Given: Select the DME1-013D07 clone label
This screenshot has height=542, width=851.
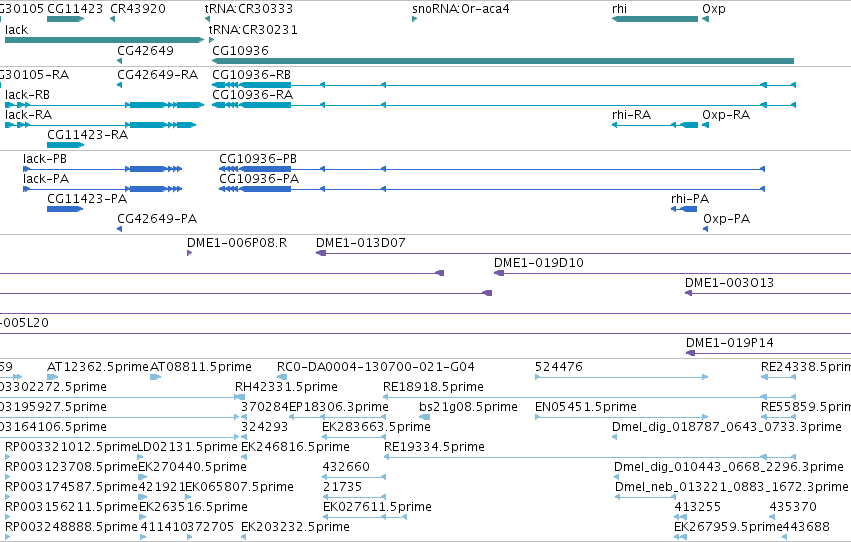Looking at the screenshot, I should [x=360, y=243].
